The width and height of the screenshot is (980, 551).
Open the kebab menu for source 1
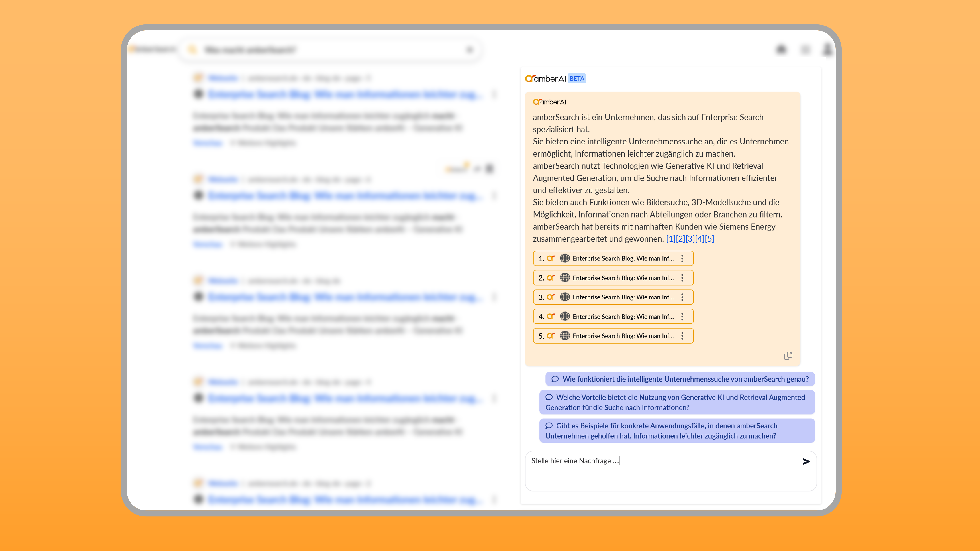click(x=682, y=258)
